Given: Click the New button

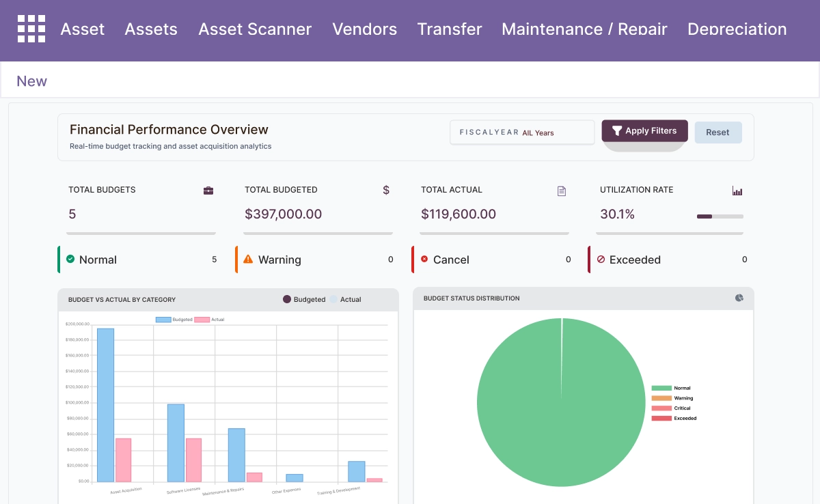Looking at the screenshot, I should pos(31,81).
